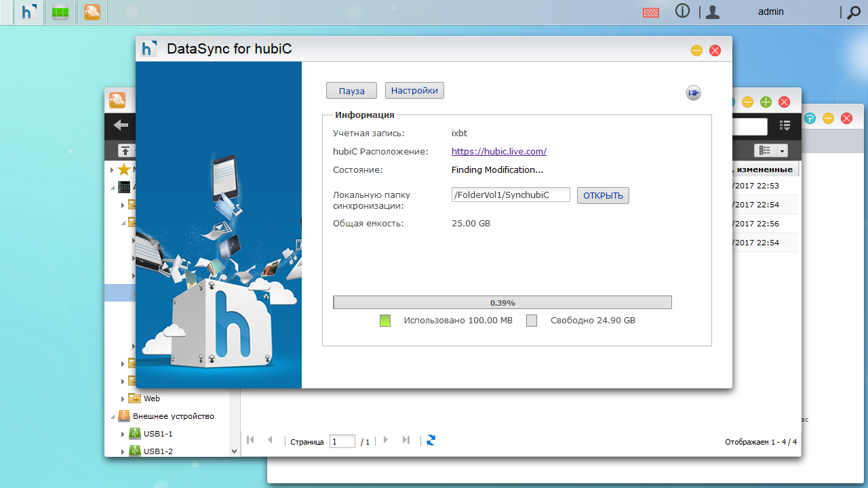This screenshot has width=868, height=488.
Task: Click the USB1-2 drive icon
Action: [x=134, y=451]
